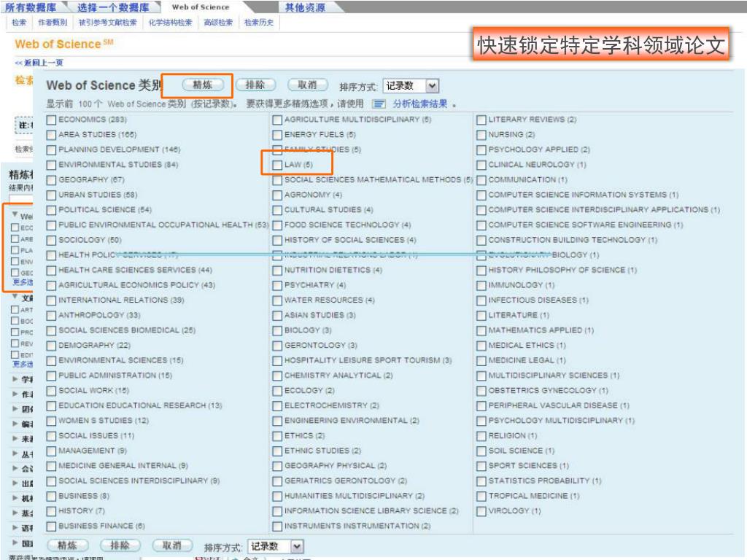The image size is (747, 560).
Task: Select the LITERATURE (1) checkbox
Action: tap(481, 316)
